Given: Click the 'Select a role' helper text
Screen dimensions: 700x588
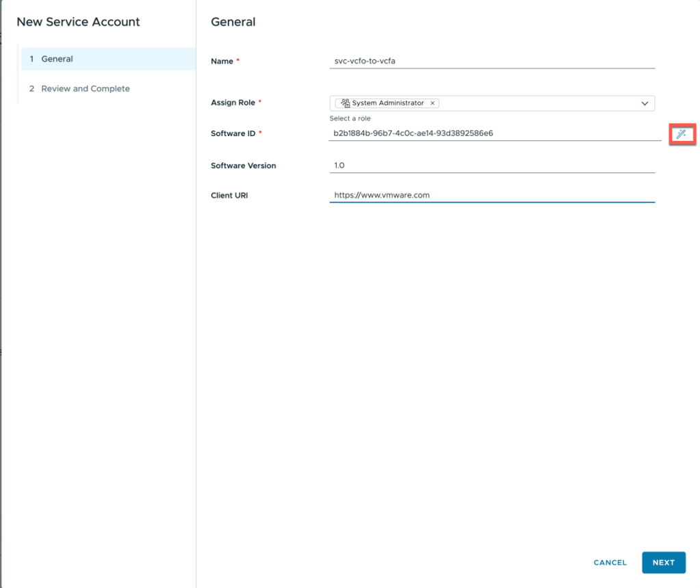Looking at the screenshot, I should coord(350,118).
